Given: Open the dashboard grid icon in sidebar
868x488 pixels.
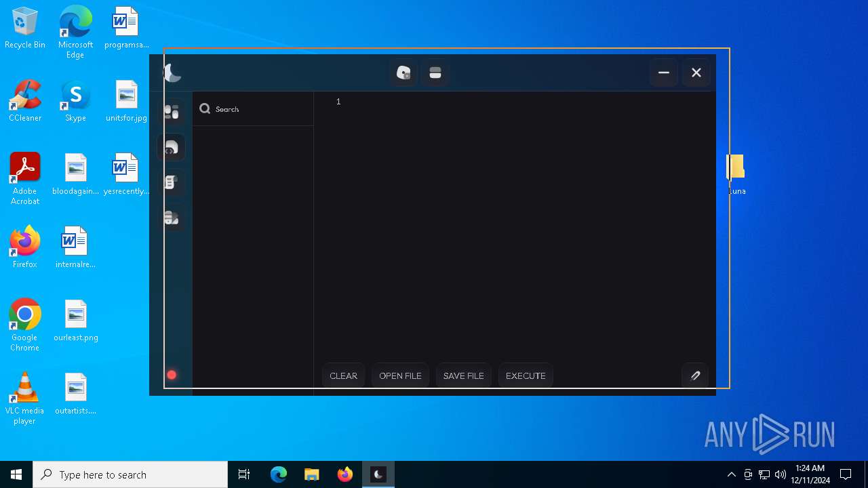Looking at the screenshot, I should coord(172,112).
